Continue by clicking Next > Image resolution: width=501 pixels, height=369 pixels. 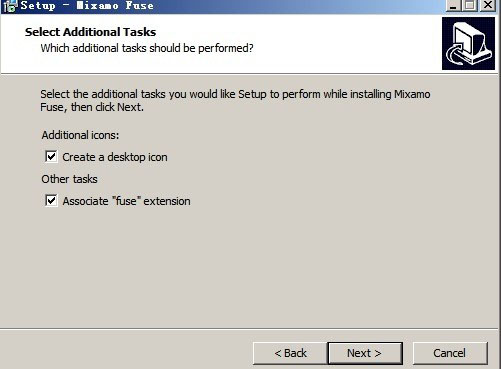click(365, 353)
